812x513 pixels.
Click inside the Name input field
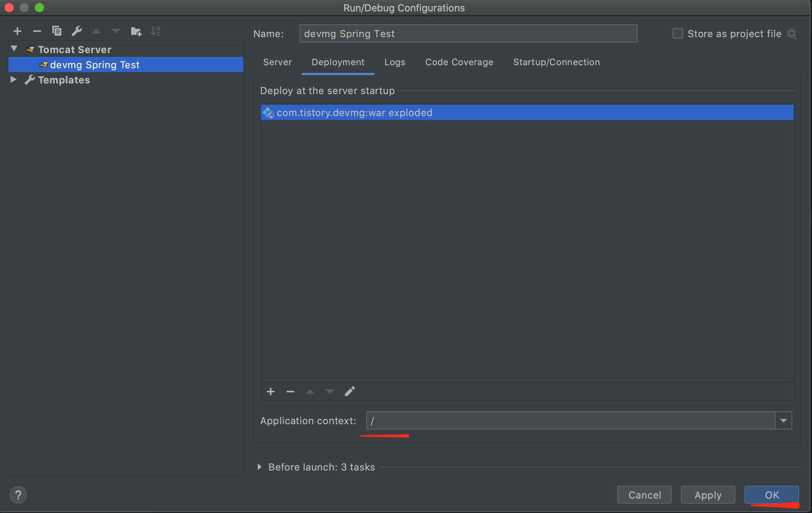(x=468, y=34)
